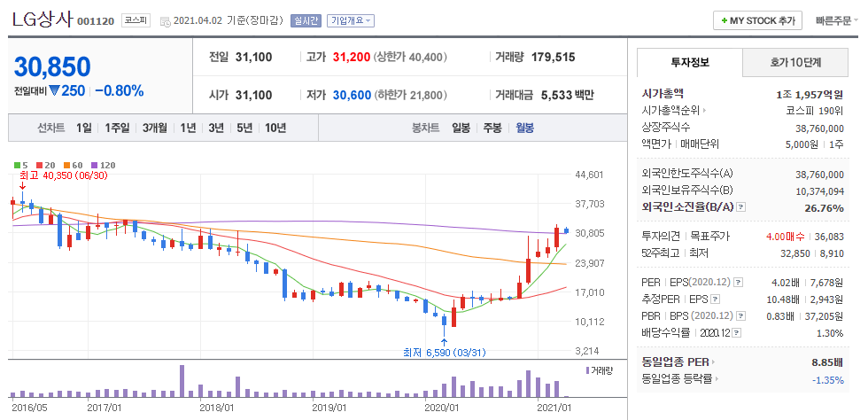Click the 저가 30,600 value
The height and width of the screenshot is (420, 868).
353,96
